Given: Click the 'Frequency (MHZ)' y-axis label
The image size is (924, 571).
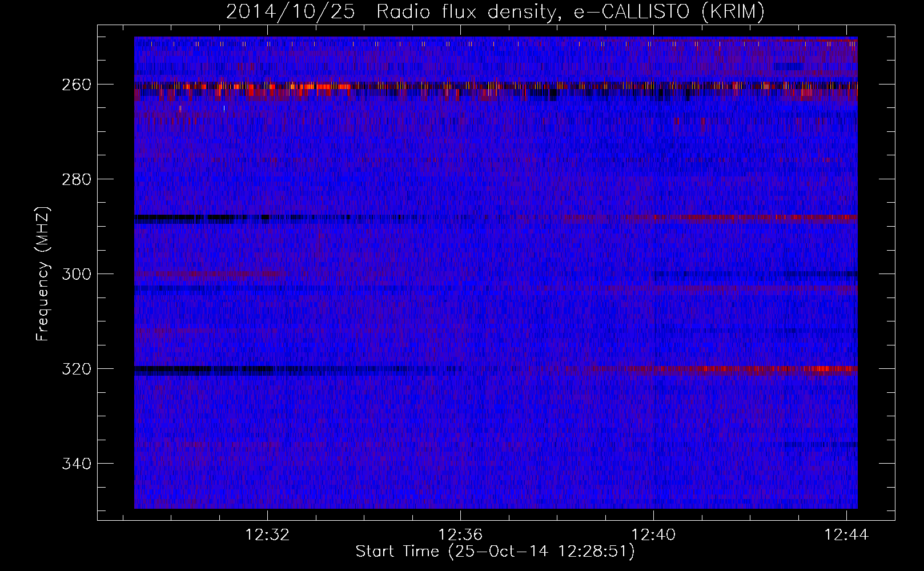Looking at the screenshot, I should tap(42, 274).
